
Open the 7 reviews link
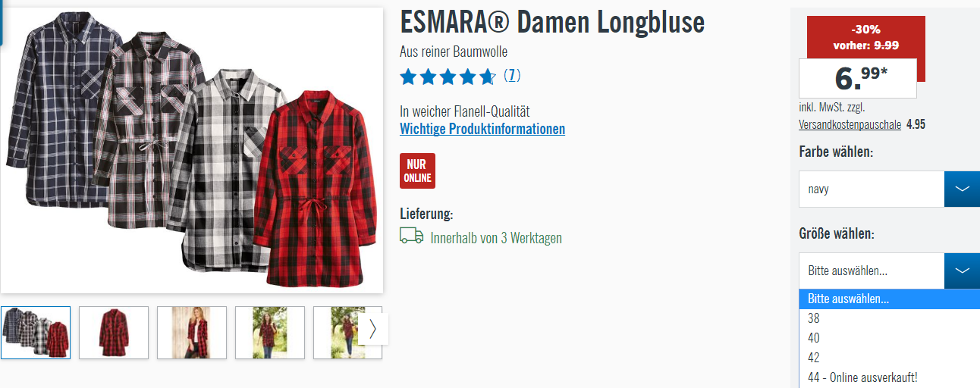coord(512,75)
